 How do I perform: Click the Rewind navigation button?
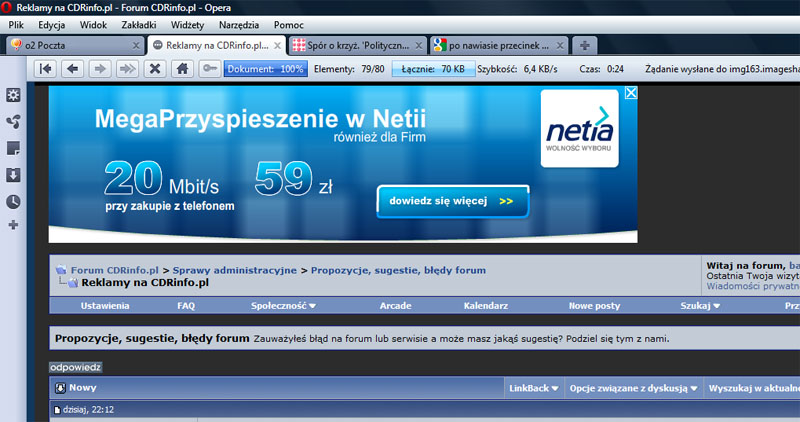45,68
